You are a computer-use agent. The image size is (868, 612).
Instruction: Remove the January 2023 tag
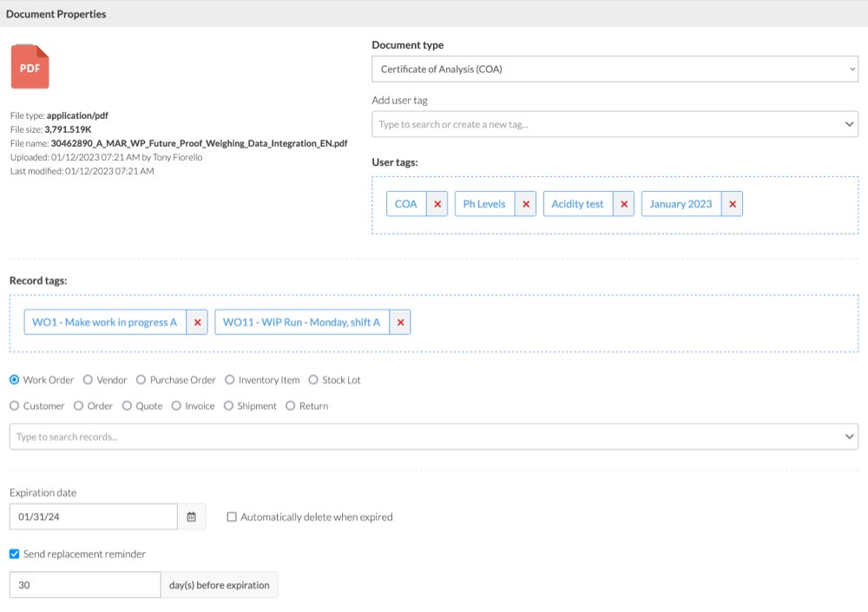[732, 204]
